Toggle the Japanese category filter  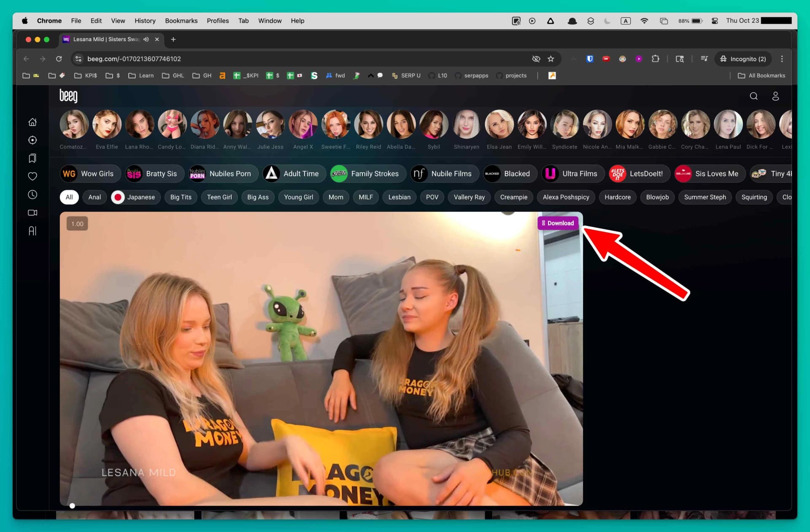tap(135, 197)
